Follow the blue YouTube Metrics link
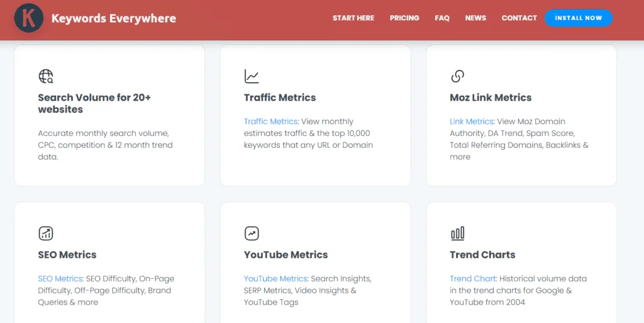The height and width of the screenshot is (323, 644). pyautogui.click(x=275, y=279)
